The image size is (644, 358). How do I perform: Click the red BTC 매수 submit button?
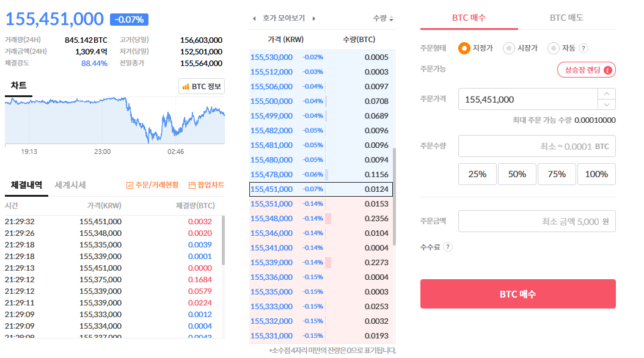click(x=518, y=294)
